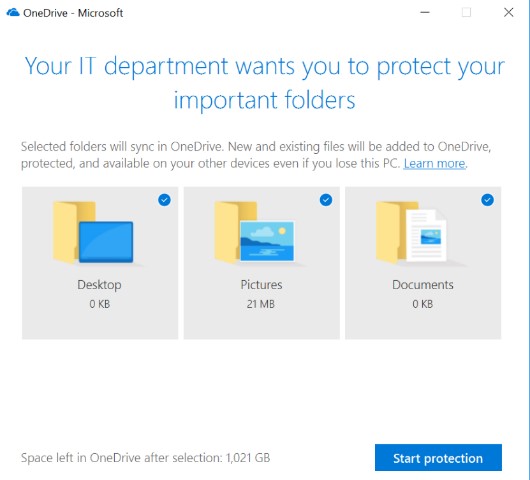530x480 pixels.
Task: Open the Learn more link
Action: pos(435,164)
